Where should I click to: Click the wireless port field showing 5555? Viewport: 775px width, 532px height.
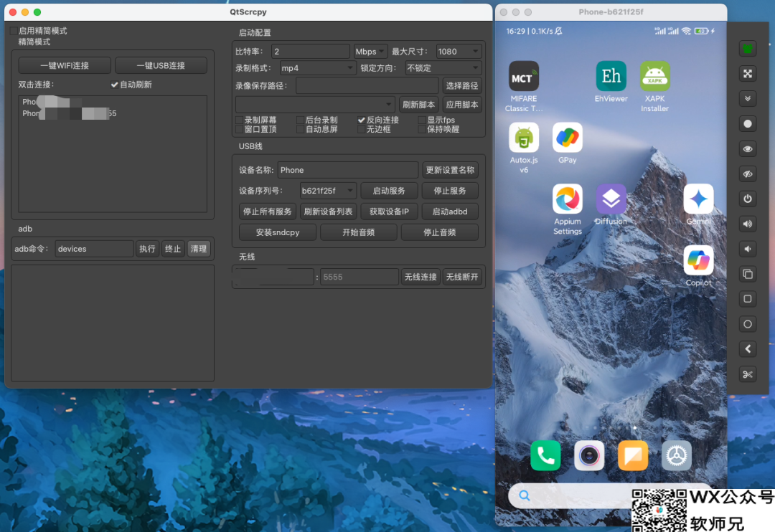coord(360,277)
